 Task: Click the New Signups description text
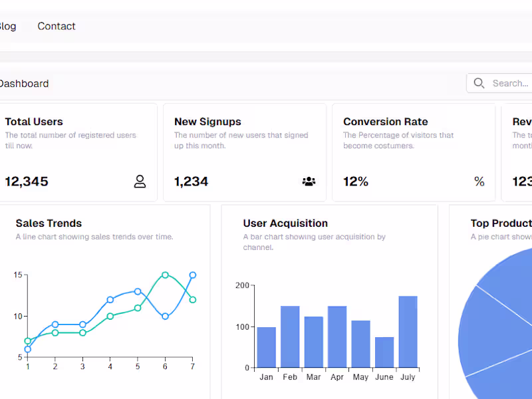[241, 140]
